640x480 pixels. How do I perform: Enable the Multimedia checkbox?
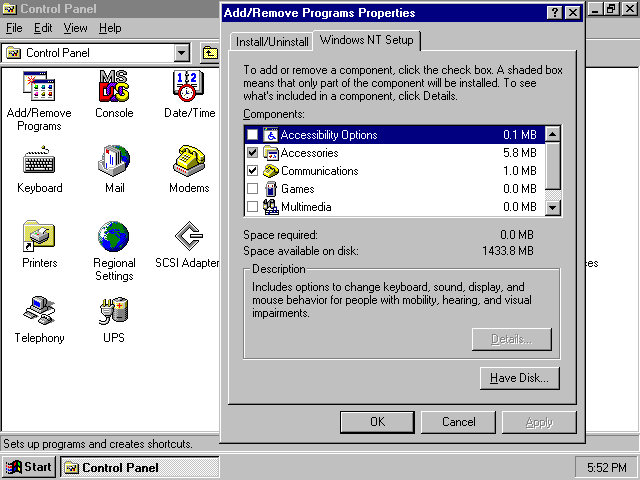pyautogui.click(x=252, y=207)
